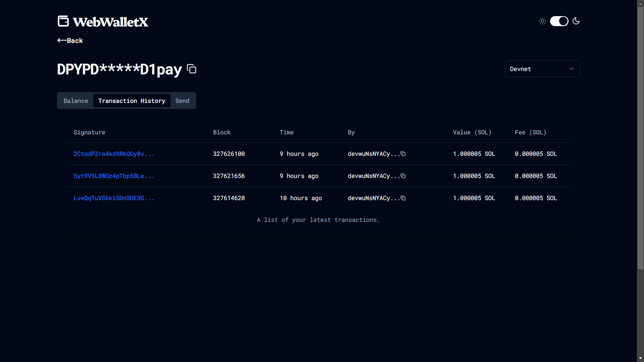644x362 pixels.
Task: Copy the DPYPD*****D1pay wallet address
Action: click(x=192, y=69)
